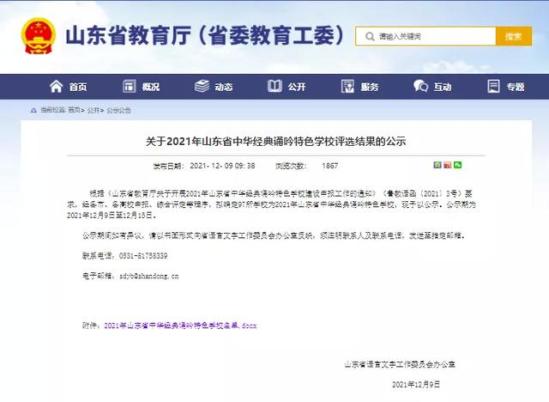Click the 专题 document icon
The image size is (549, 402).
tap(494, 86)
